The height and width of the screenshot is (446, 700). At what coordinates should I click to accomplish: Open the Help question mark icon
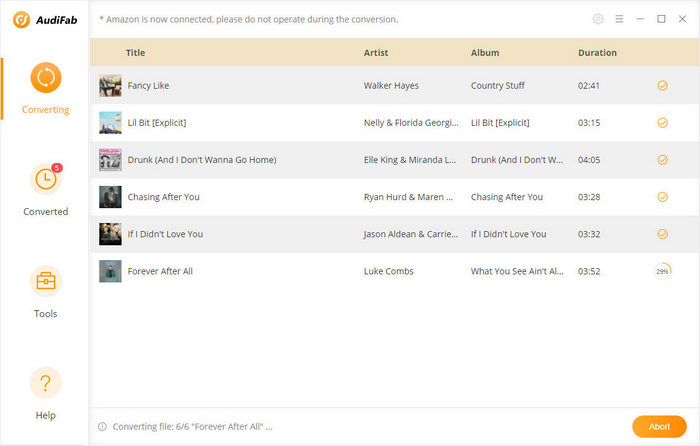click(x=46, y=383)
